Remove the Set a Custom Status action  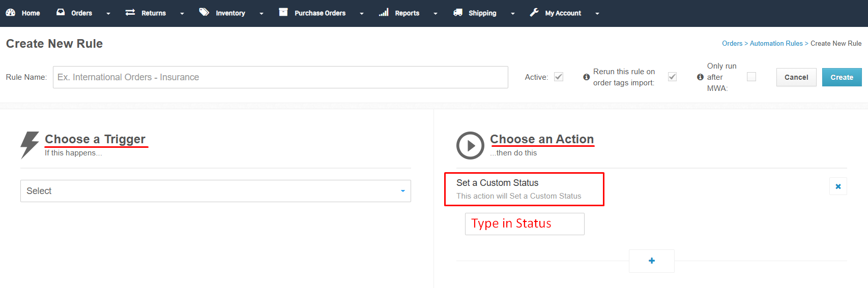(x=838, y=186)
